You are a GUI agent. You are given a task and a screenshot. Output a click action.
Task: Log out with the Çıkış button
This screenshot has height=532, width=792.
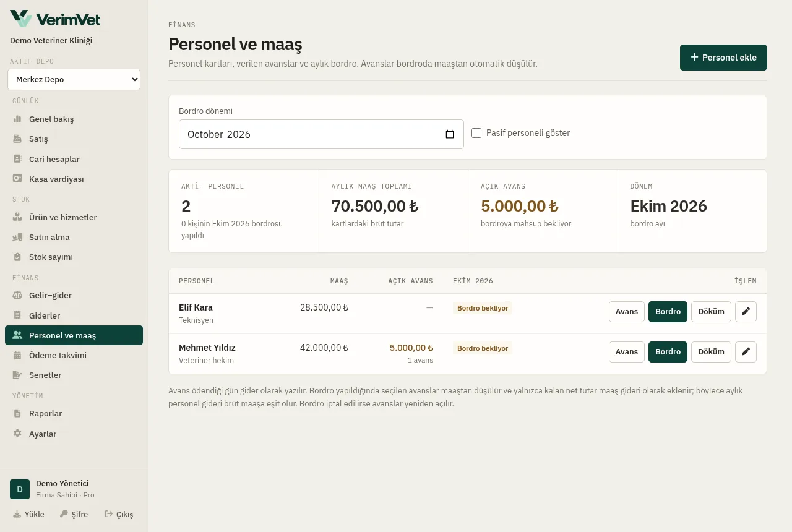(119, 514)
